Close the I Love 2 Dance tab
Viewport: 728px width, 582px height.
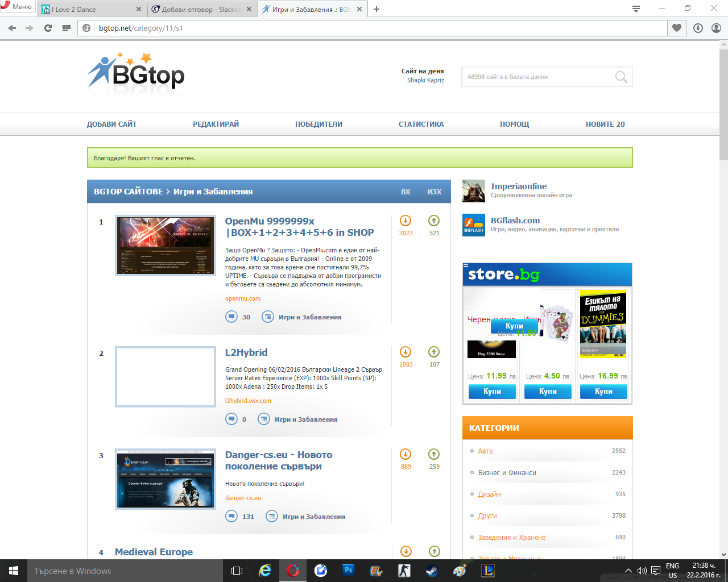point(139,9)
